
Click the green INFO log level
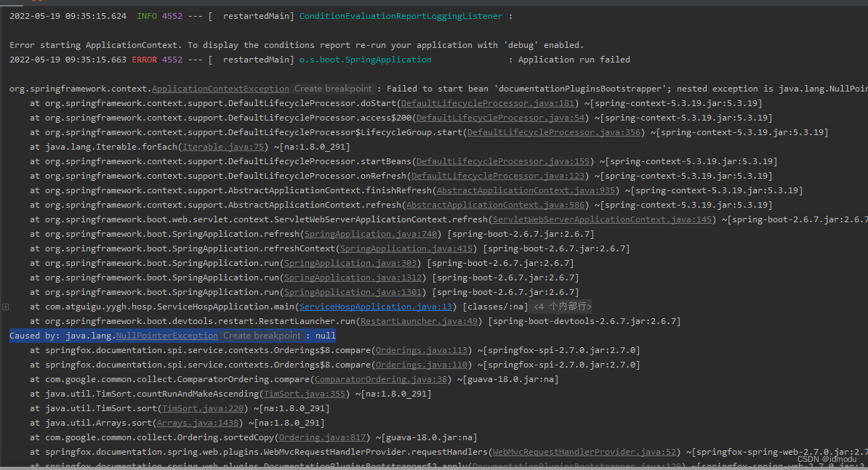(147, 16)
